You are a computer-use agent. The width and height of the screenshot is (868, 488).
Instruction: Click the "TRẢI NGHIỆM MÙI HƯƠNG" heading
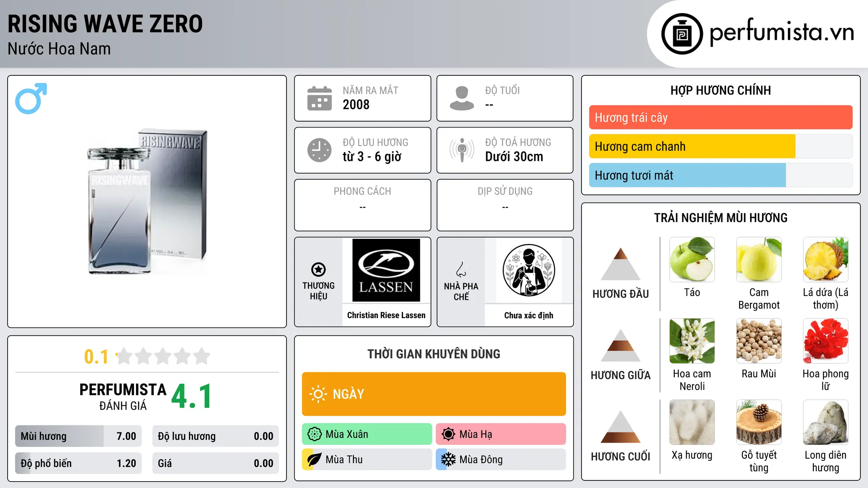tap(721, 218)
